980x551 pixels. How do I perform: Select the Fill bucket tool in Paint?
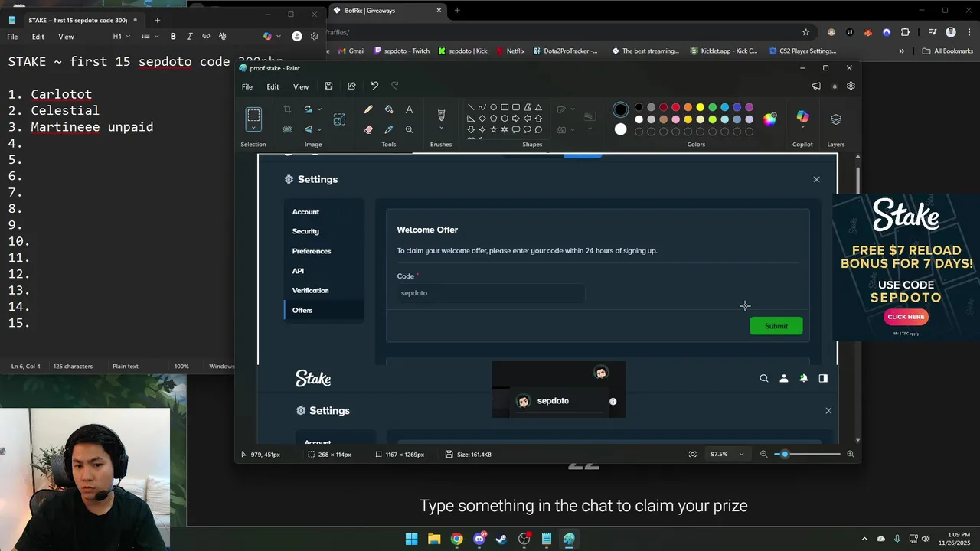[389, 109]
